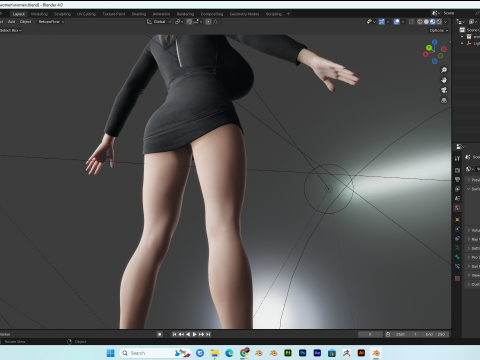Switch to Wireframe viewport shading

[x=420, y=22]
